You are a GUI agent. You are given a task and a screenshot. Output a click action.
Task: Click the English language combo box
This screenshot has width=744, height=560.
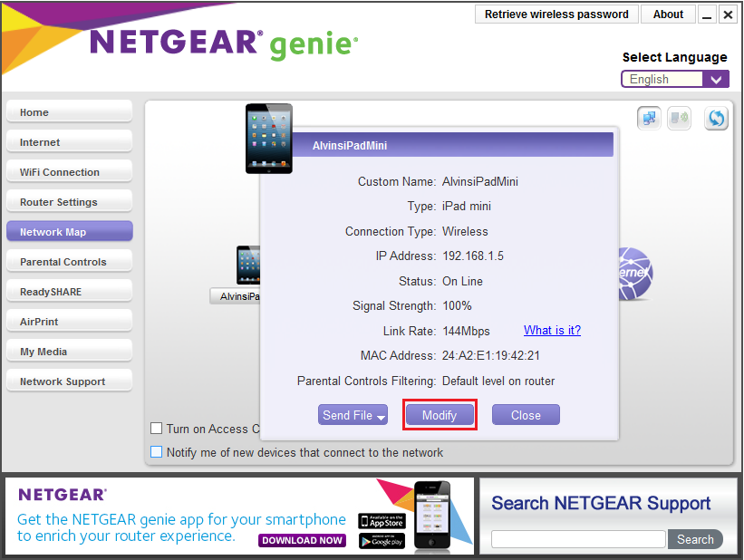point(675,79)
